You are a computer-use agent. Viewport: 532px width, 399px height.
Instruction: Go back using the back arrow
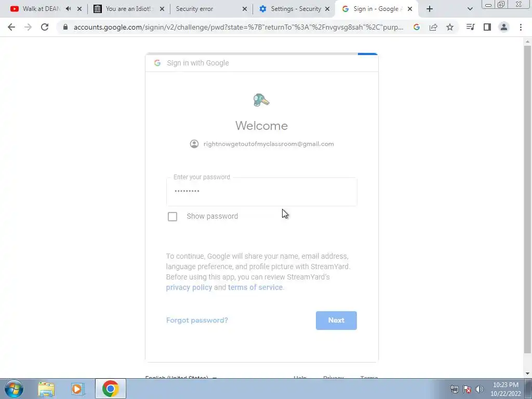11,27
